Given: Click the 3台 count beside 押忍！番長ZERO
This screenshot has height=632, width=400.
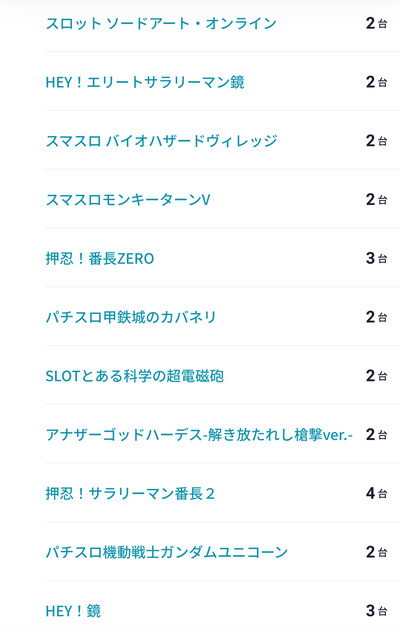Looking at the screenshot, I should point(377,258).
